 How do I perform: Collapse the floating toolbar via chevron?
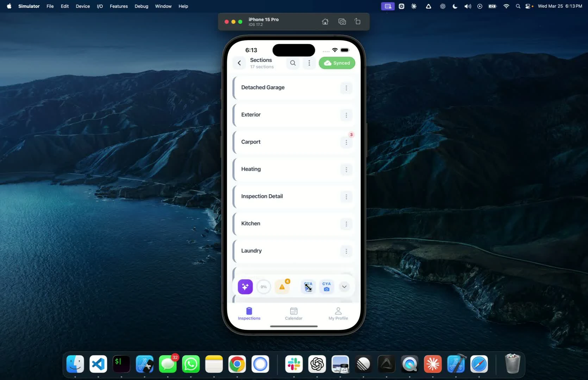tap(344, 286)
